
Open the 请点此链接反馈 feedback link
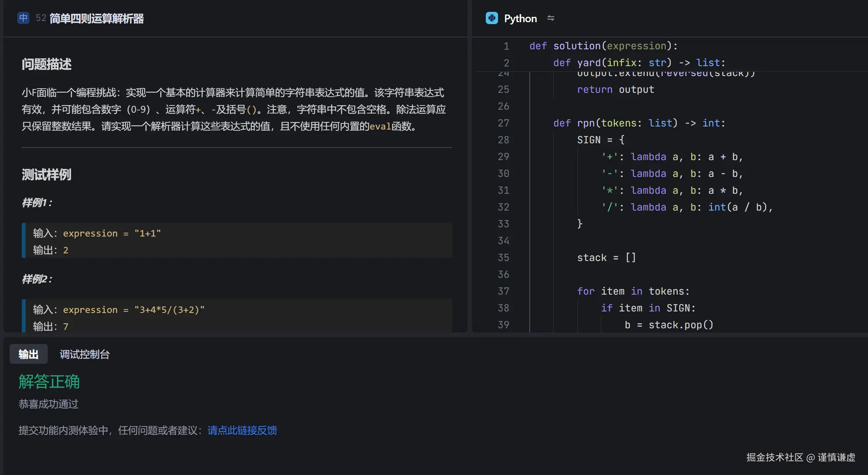pyautogui.click(x=242, y=430)
